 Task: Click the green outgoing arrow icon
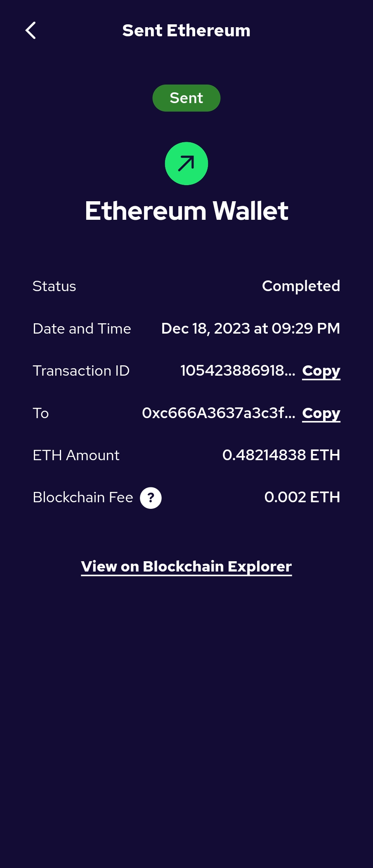point(186,164)
